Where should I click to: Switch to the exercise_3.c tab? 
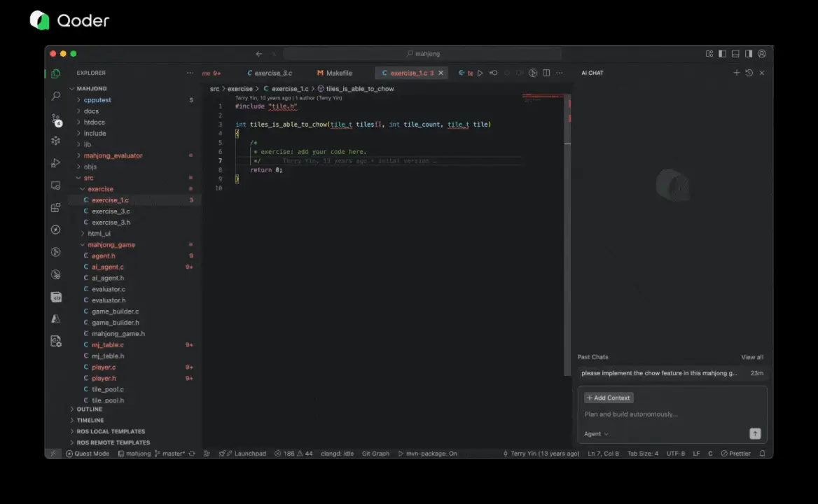[x=270, y=73]
